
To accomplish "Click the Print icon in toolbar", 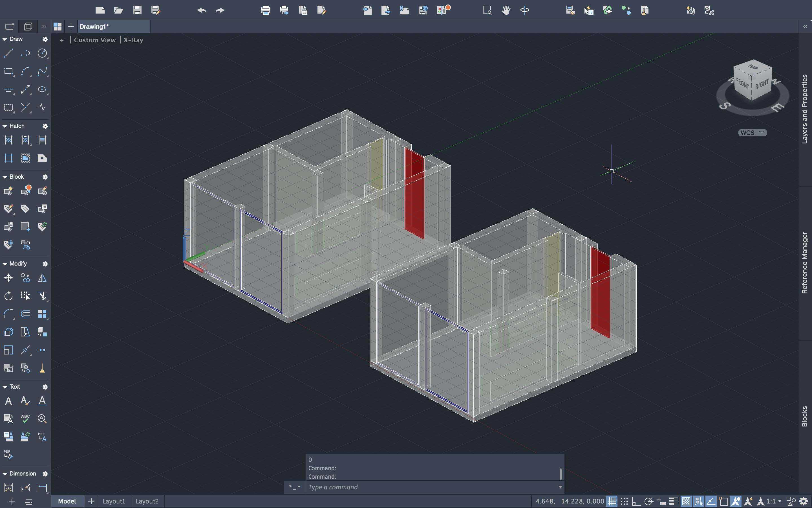I will pos(266,10).
